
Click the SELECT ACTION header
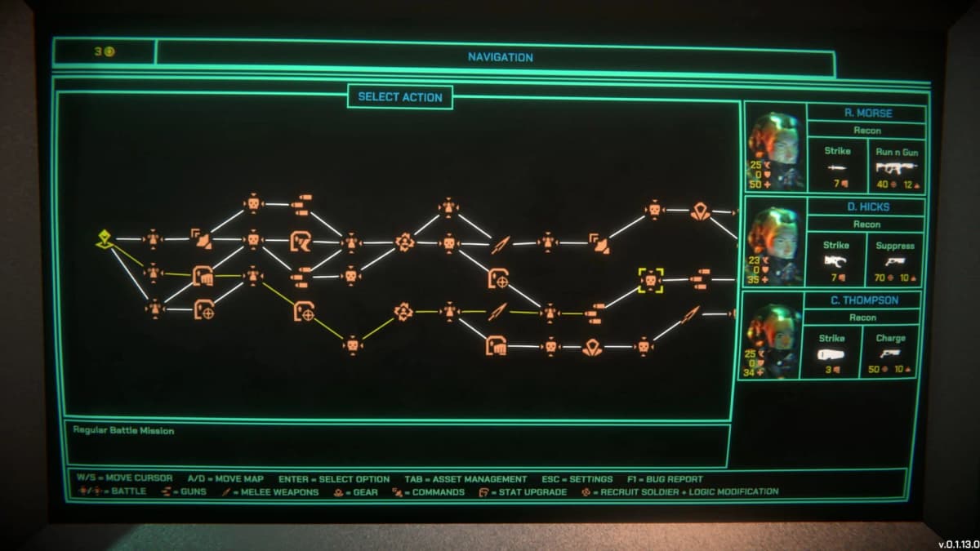(x=402, y=97)
